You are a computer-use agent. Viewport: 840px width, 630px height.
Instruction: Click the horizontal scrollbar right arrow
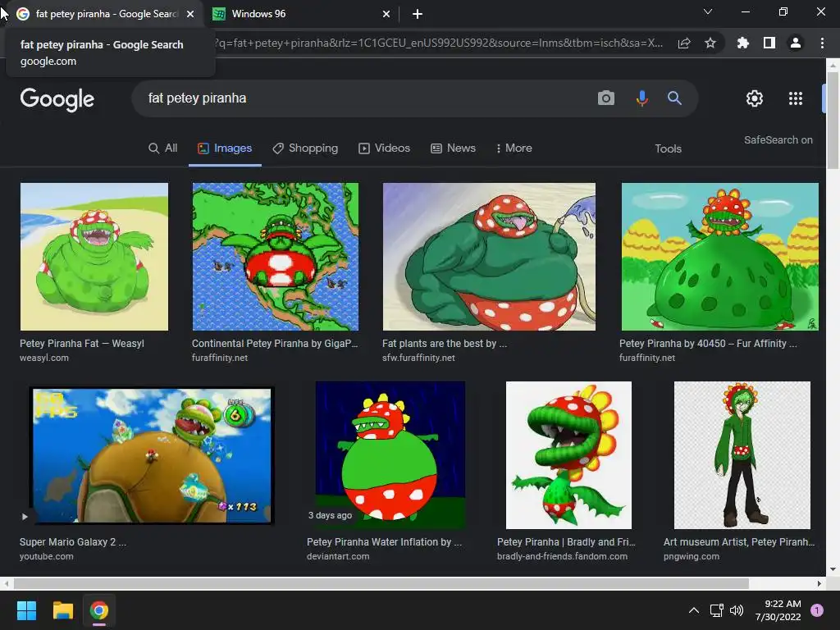819,583
